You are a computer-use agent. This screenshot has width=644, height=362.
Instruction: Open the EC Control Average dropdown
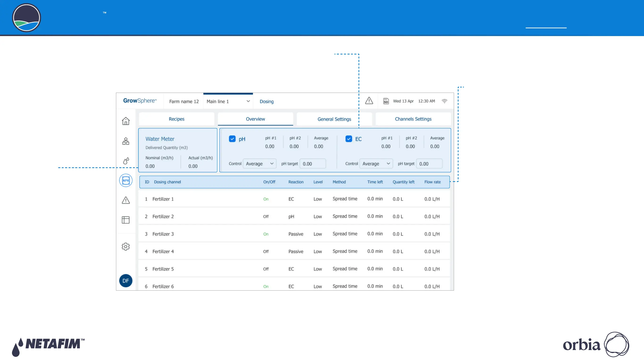coord(376,164)
